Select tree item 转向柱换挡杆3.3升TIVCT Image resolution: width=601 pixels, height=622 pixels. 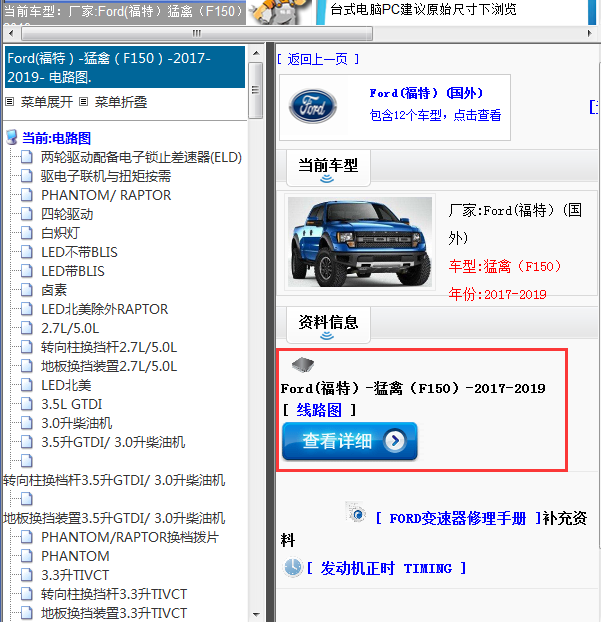(x=114, y=594)
